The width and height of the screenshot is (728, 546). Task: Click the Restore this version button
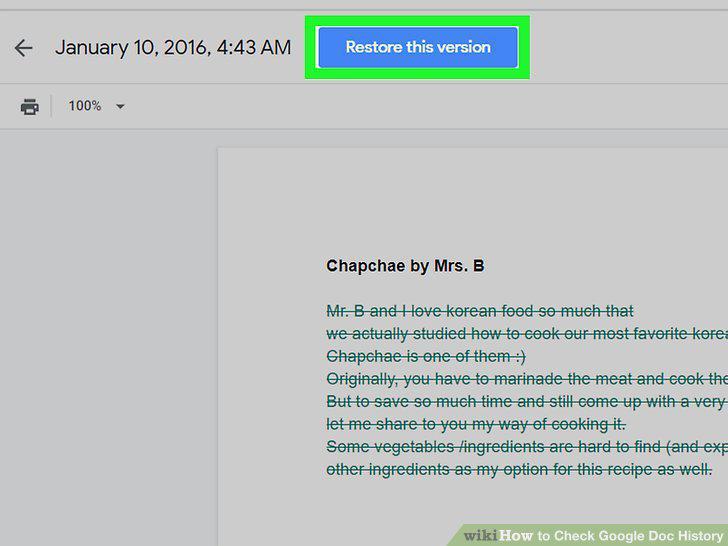[418, 47]
